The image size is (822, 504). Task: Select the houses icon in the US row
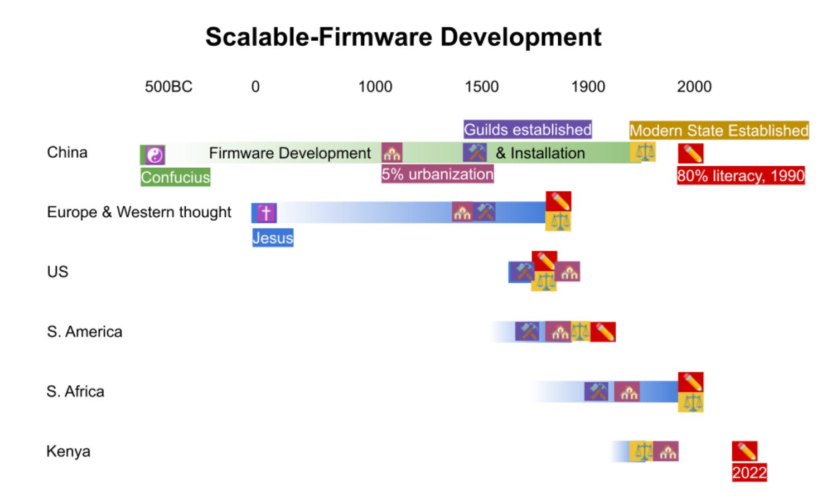click(x=568, y=272)
